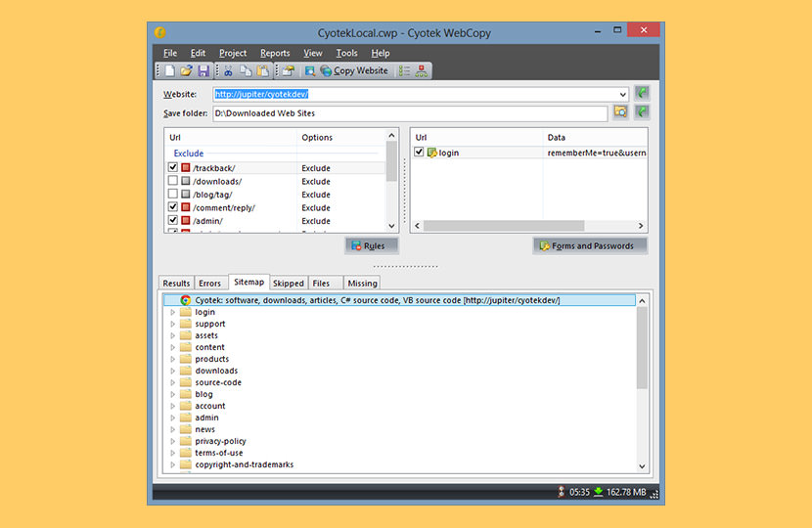
Task: Expand the blog folder node
Action: tap(172, 394)
